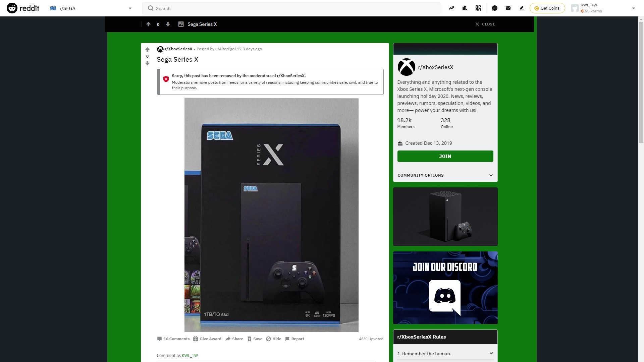644x362 pixels.
Task: Click the Reddit home logo
Action: tap(23, 8)
